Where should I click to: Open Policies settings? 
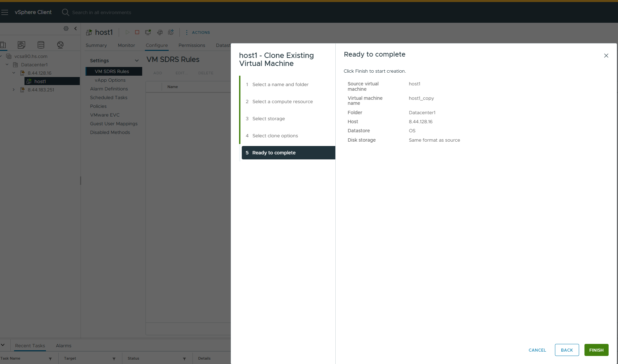click(x=98, y=106)
